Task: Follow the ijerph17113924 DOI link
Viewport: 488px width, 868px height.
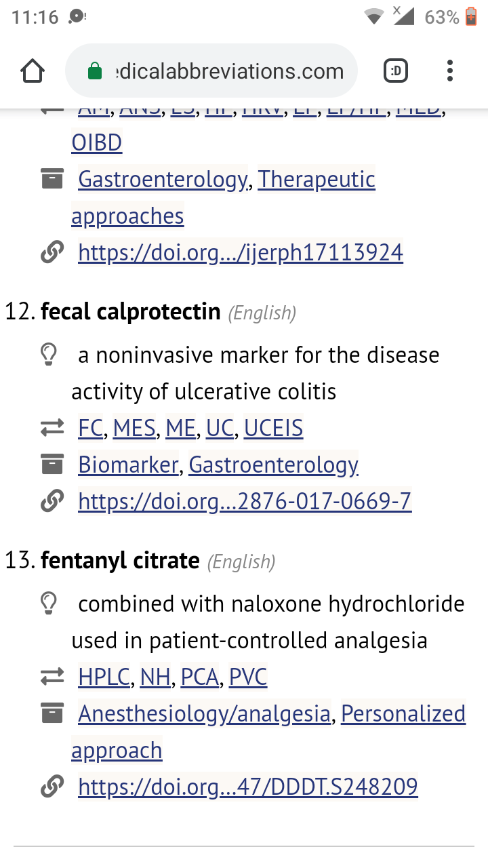Action: coord(241,252)
